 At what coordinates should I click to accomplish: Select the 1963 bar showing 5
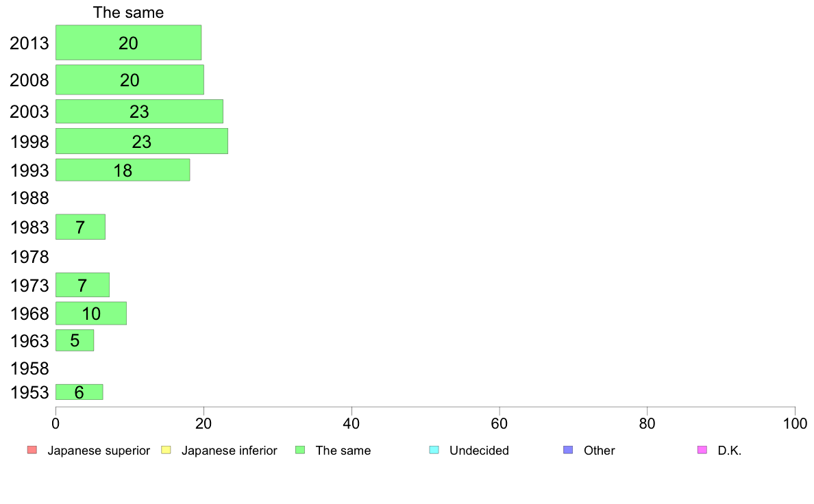coord(75,340)
